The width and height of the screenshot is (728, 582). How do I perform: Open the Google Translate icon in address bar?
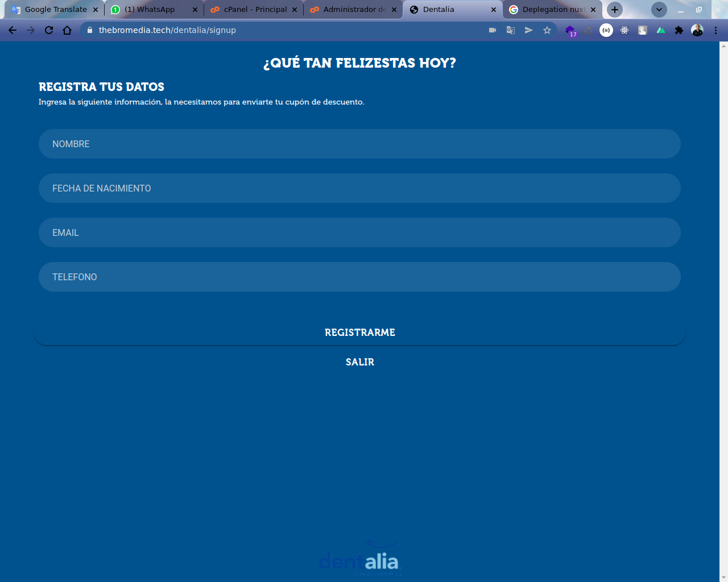(x=511, y=30)
